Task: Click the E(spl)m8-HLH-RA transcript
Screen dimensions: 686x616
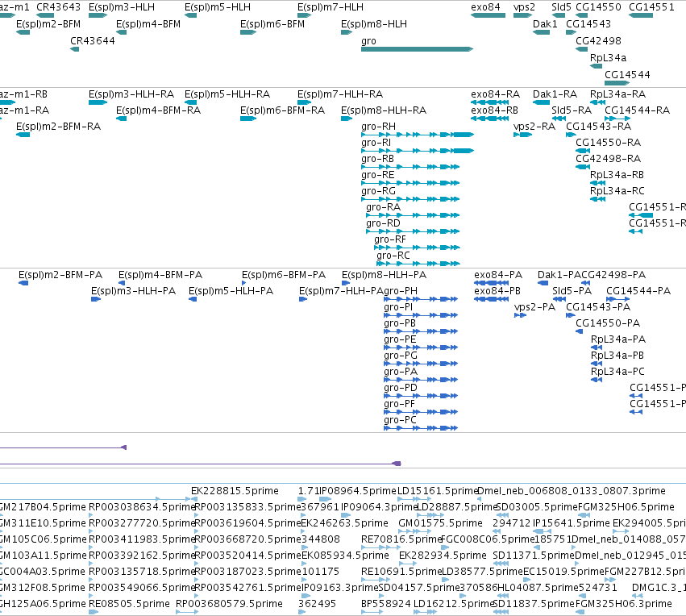Action: click(x=347, y=119)
